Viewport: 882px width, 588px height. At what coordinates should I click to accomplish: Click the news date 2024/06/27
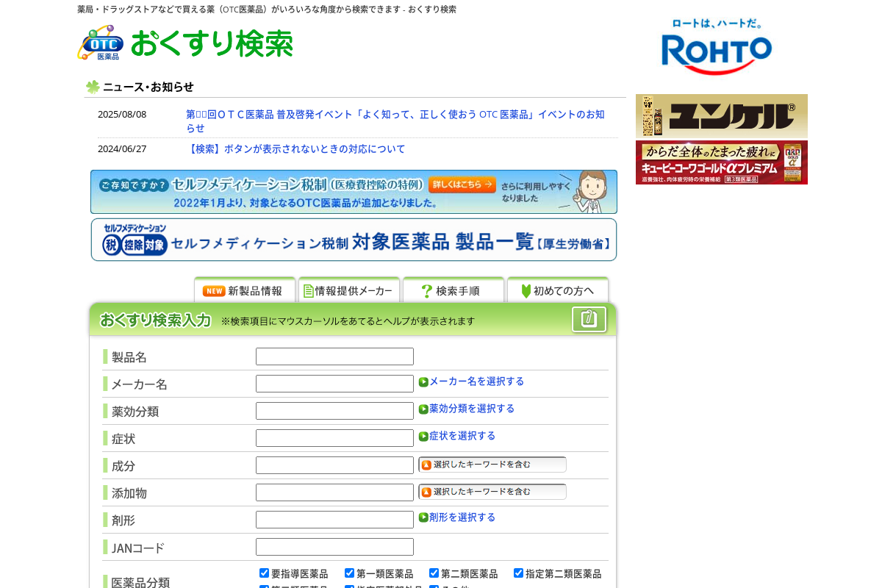pos(122,148)
